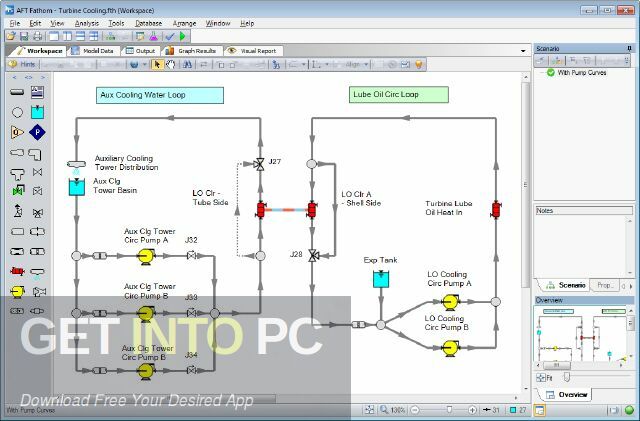The width and height of the screenshot is (640, 421).
Task: Run the model with the green play icon
Action: [x=182, y=36]
